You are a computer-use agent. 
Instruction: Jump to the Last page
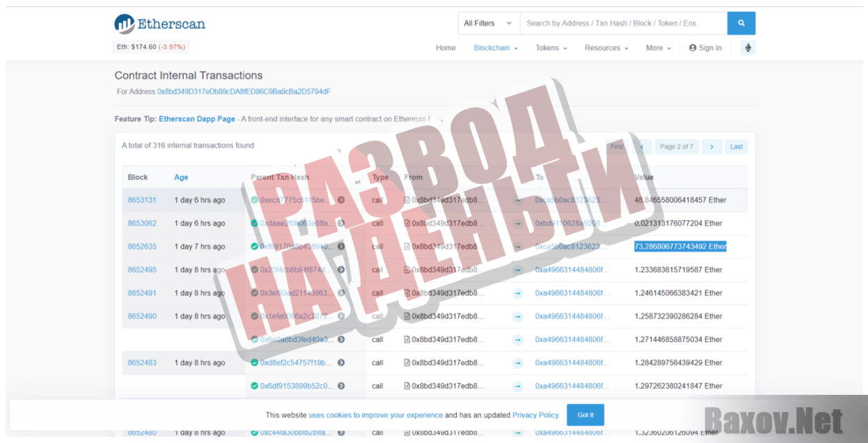[x=736, y=147]
